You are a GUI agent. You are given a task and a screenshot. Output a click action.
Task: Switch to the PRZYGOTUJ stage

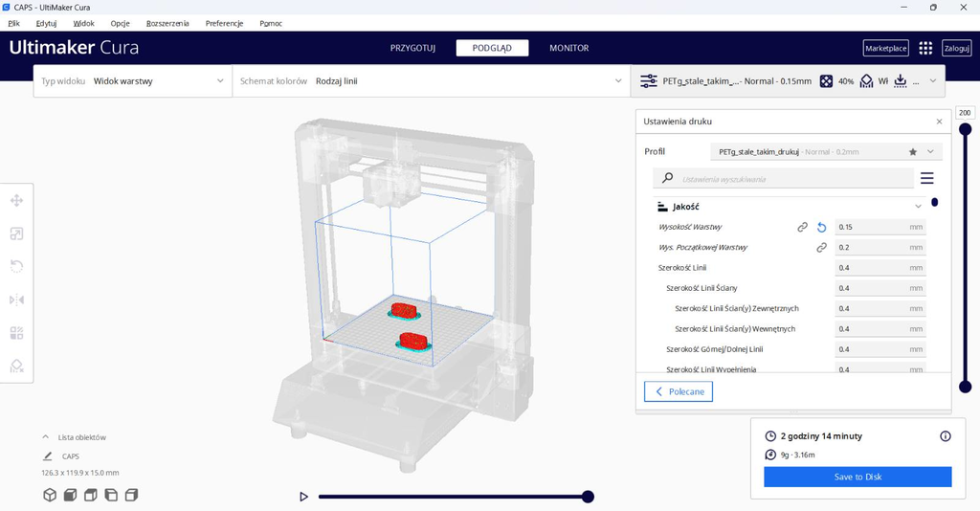(x=413, y=48)
